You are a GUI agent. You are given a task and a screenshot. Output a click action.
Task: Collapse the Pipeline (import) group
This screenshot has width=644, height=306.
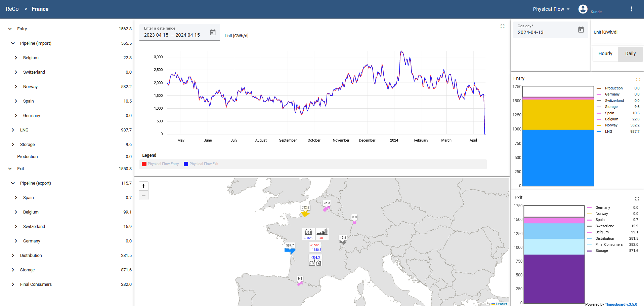click(13, 43)
